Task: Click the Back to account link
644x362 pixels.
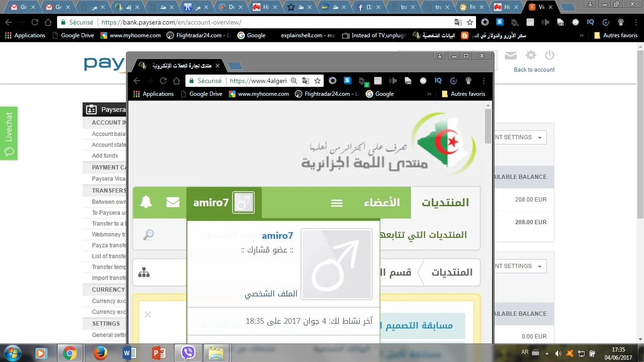Action: tap(534, 70)
